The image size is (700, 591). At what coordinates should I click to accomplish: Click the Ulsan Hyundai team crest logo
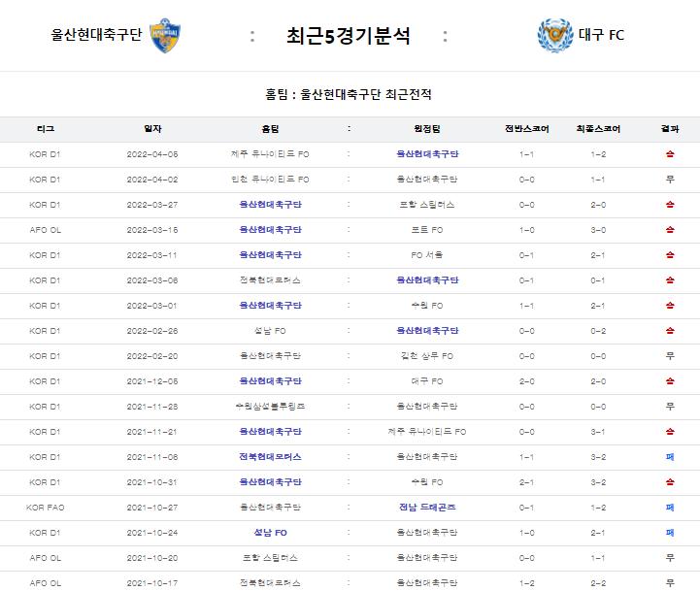point(165,35)
